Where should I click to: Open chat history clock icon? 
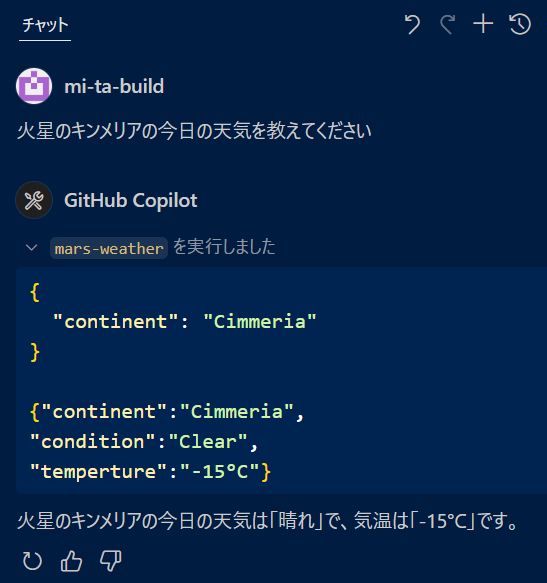tap(519, 24)
